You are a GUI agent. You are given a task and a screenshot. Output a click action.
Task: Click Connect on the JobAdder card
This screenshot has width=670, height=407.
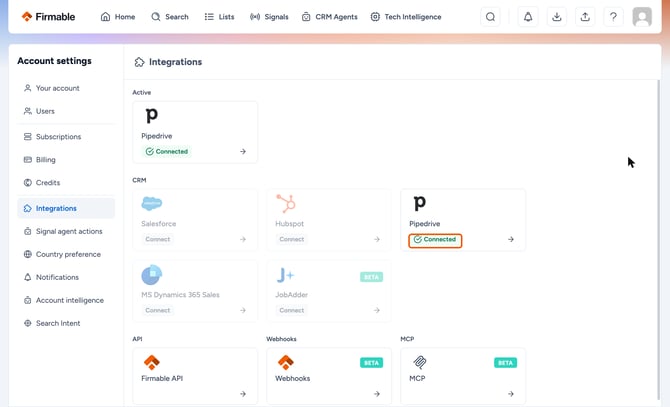pyautogui.click(x=292, y=310)
